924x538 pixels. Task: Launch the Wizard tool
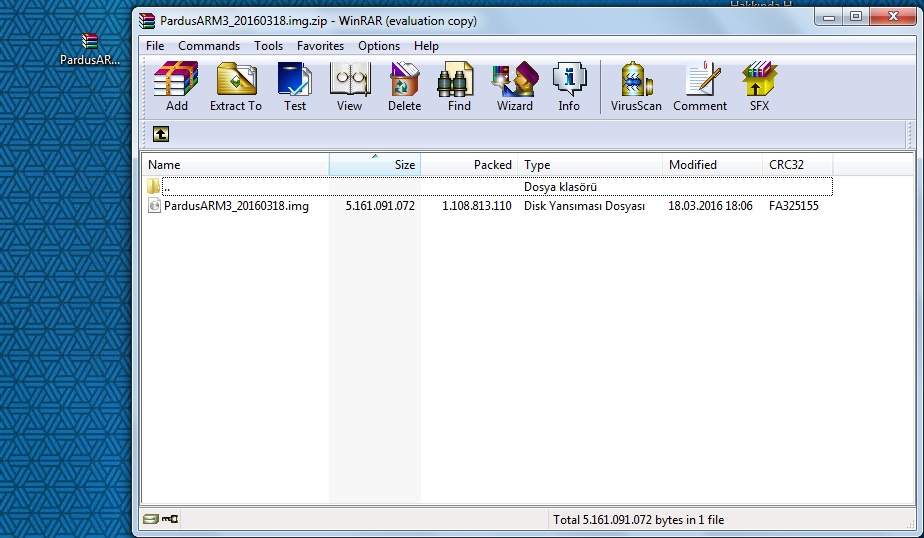click(x=514, y=86)
